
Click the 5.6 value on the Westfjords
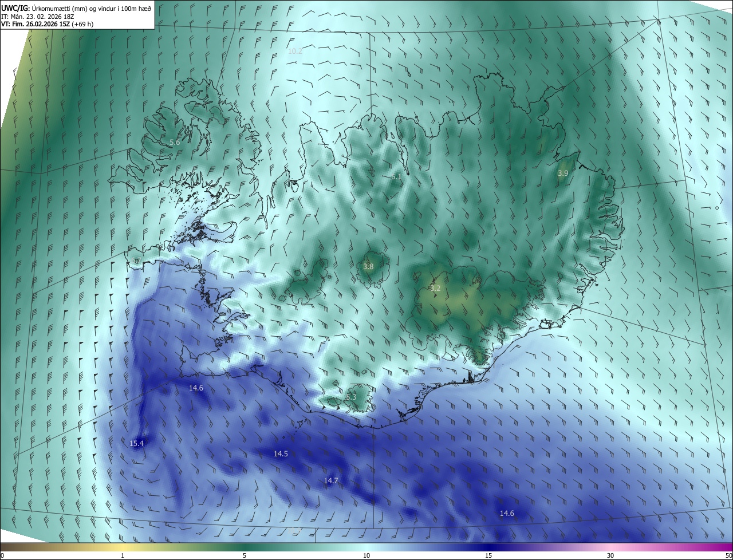[x=175, y=142]
